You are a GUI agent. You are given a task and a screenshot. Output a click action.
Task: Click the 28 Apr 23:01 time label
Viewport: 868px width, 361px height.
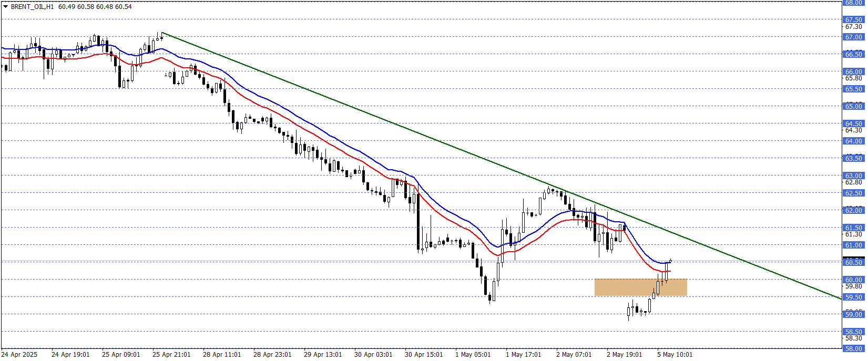coord(272,355)
